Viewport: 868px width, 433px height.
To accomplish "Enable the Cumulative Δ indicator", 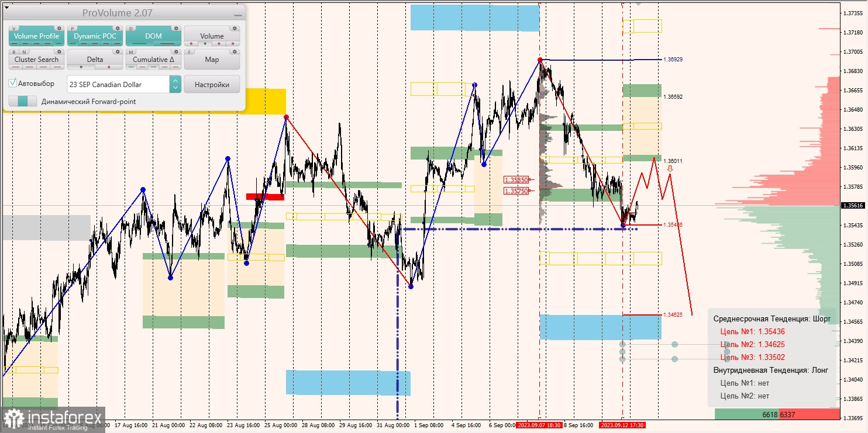I will (x=153, y=60).
